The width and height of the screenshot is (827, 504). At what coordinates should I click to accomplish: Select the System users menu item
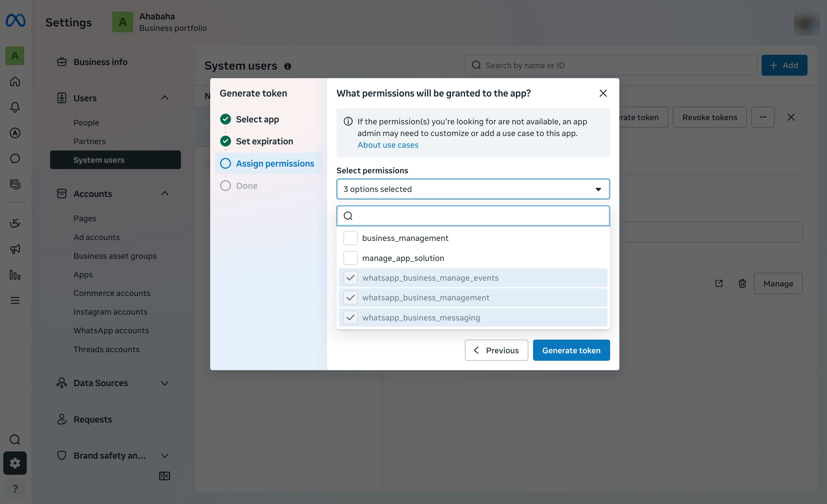(x=116, y=160)
